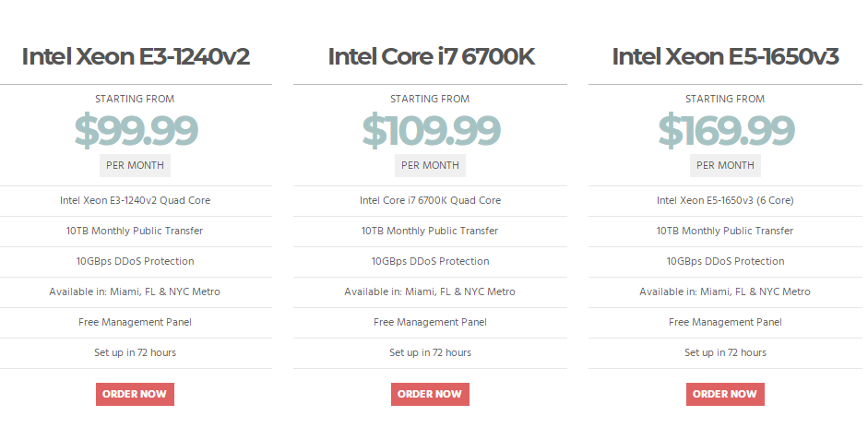The width and height of the screenshot is (868, 428).
Task: Click the Per Month badge below $99.99
Action: pos(135,165)
